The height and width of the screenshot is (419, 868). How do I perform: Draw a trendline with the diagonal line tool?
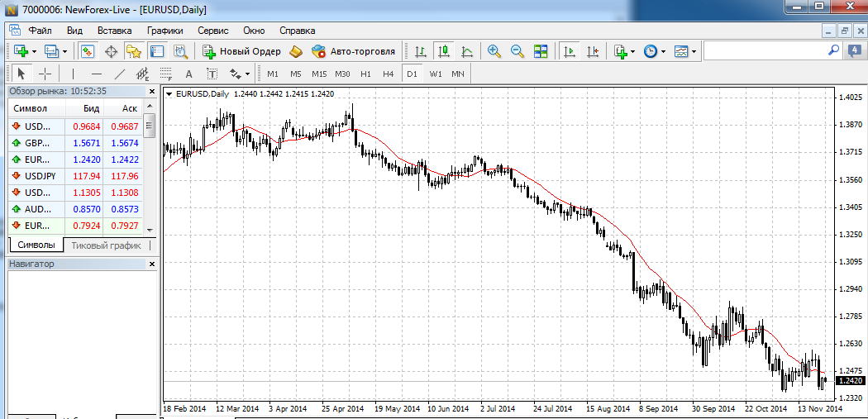(x=119, y=74)
